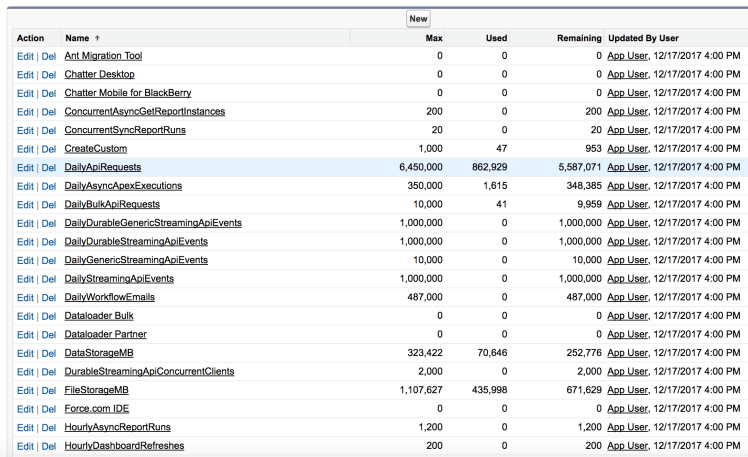Screen dimensions: 748x457
Task: Open the Ant Migration Tool record
Action: coord(103,56)
